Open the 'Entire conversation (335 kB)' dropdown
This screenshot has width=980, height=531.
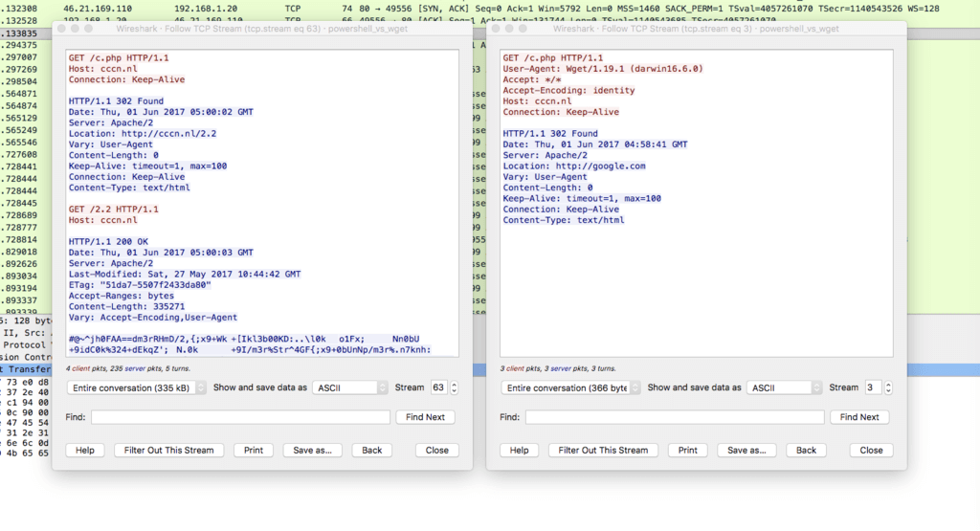pyautogui.click(x=135, y=387)
